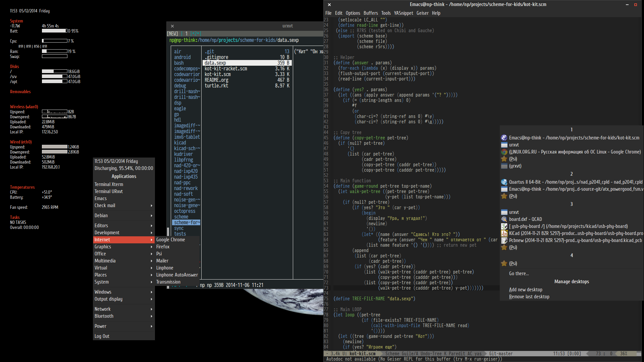Open the Geiser menu in Emacs
Image resolution: width=644 pixels, height=362 pixels.
coord(422,13)
